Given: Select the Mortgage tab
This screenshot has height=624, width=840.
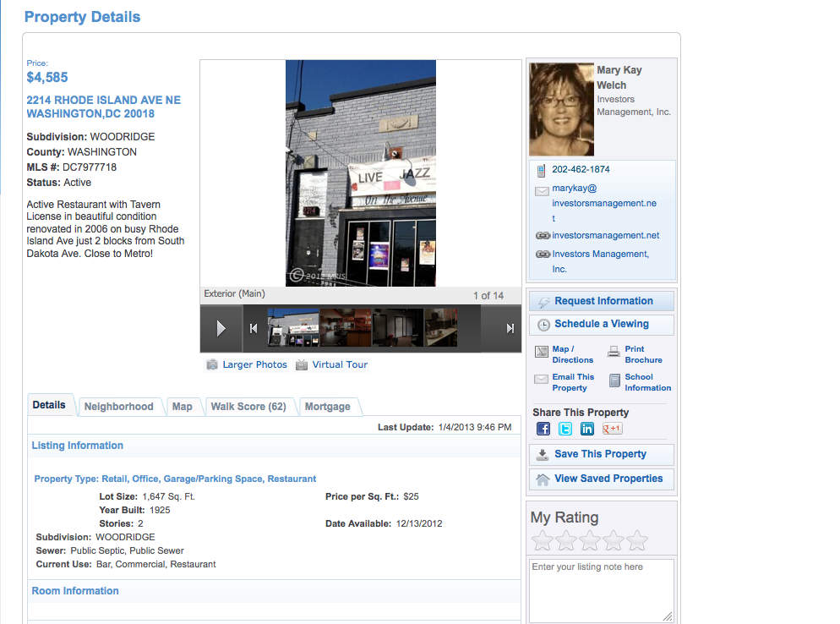Looking at the screenshot, I should pos(327,407).
